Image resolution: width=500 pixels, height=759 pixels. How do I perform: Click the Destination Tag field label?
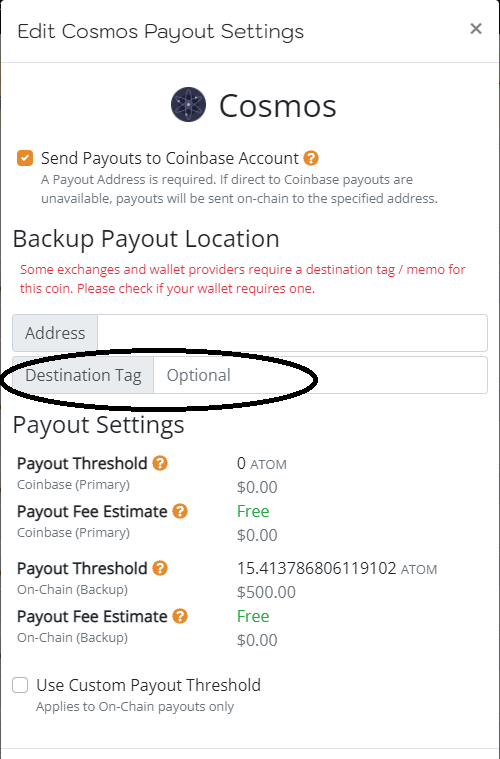(83, 375)
